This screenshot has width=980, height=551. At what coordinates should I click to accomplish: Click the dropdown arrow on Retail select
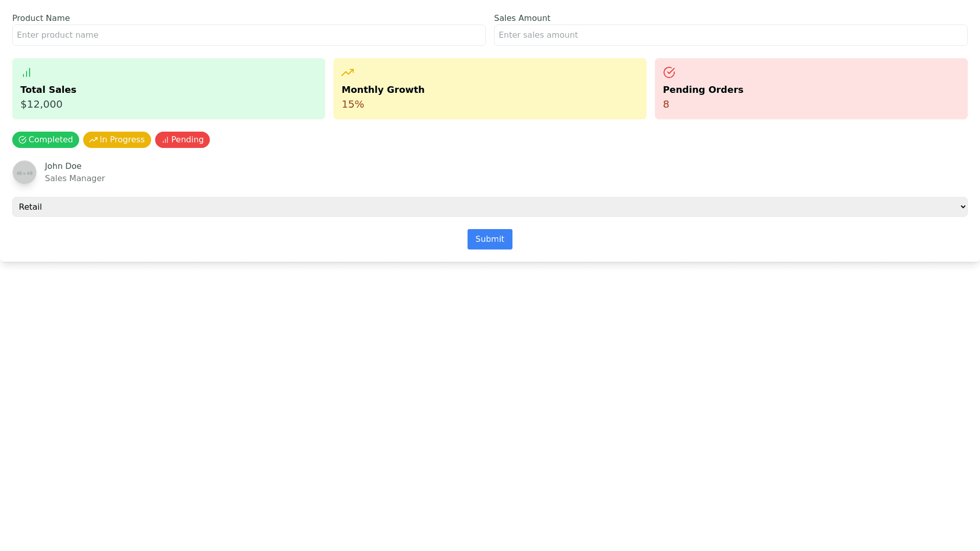(x=963, y=207)
